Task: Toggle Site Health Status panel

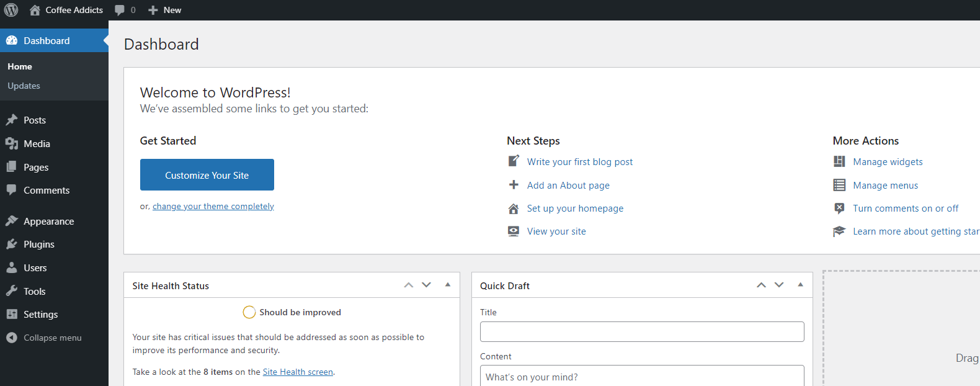Action: point(448,285)
